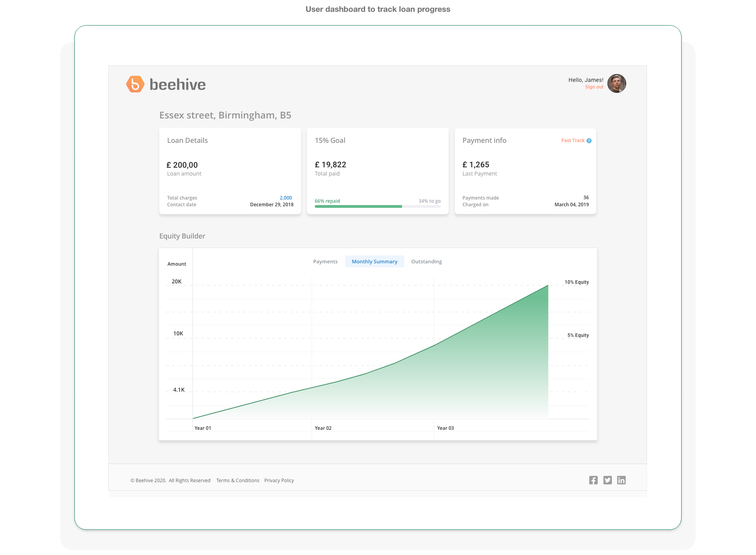The image size is (756, 555).
Task: Open the Facebook icon in footer
Action: (x=593, y=480)
